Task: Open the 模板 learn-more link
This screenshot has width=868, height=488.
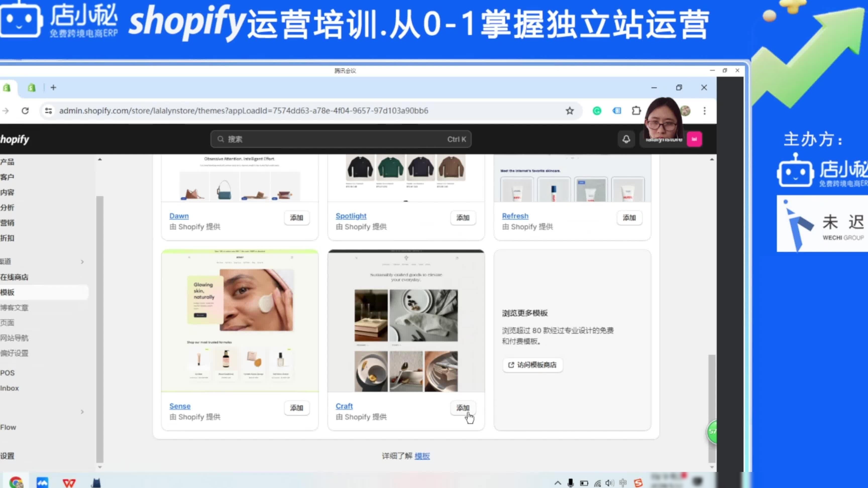Action: coord(422,456)
